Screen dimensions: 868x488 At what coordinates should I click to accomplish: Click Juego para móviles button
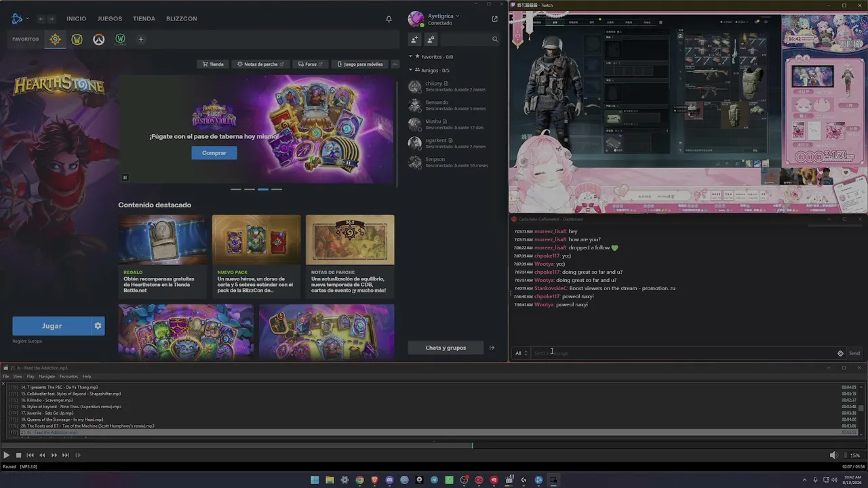pyautogui.click(x=359, y=64)
